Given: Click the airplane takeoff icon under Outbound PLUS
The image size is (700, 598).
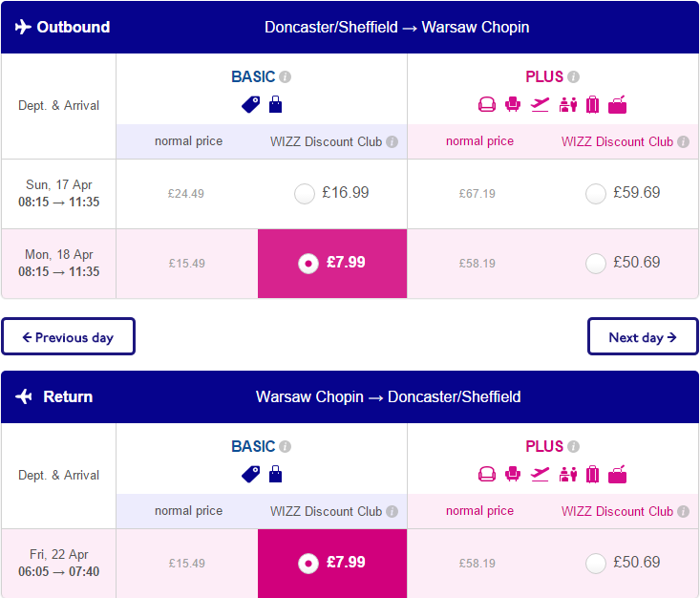Looking at the screenshot, I should (x=540, y=105).
